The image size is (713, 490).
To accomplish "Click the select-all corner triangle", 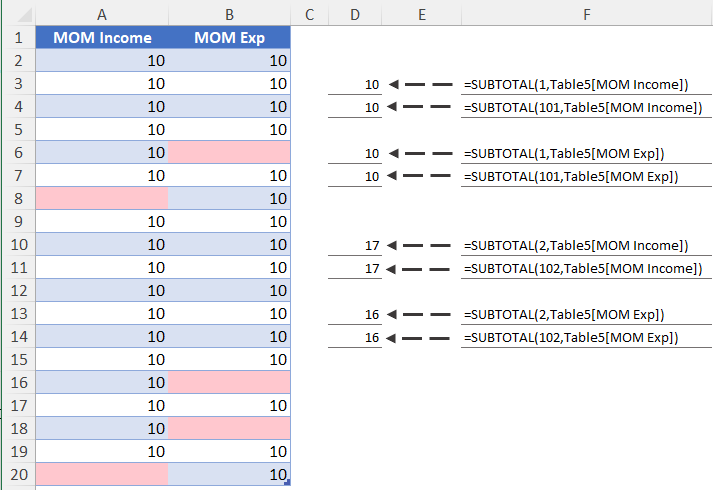I will pyautogui.click(x=24, y=15).
